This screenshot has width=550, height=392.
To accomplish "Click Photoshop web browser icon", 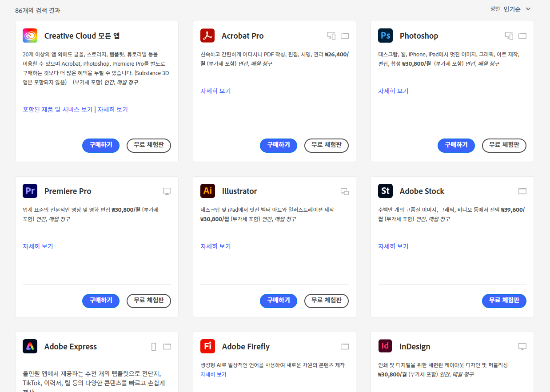I will click(522, 36).
